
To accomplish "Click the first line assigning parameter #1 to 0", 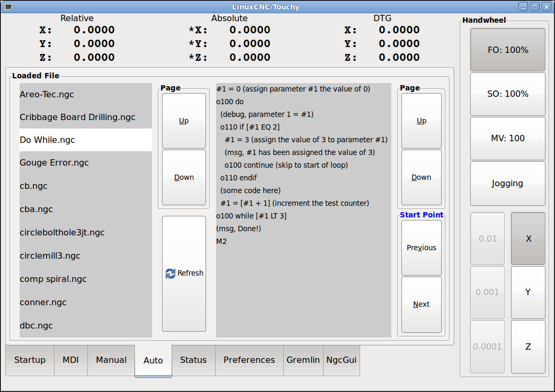I will pos(293,89).
